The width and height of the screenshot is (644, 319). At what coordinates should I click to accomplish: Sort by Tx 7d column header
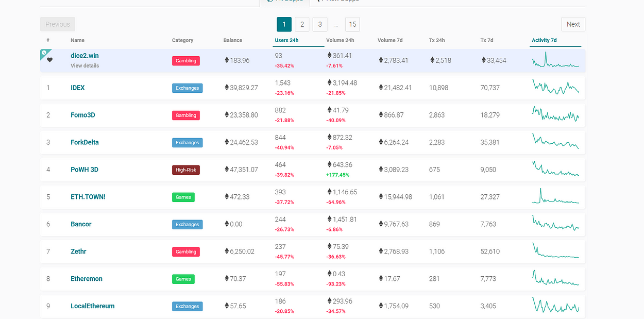pos(487,40)
